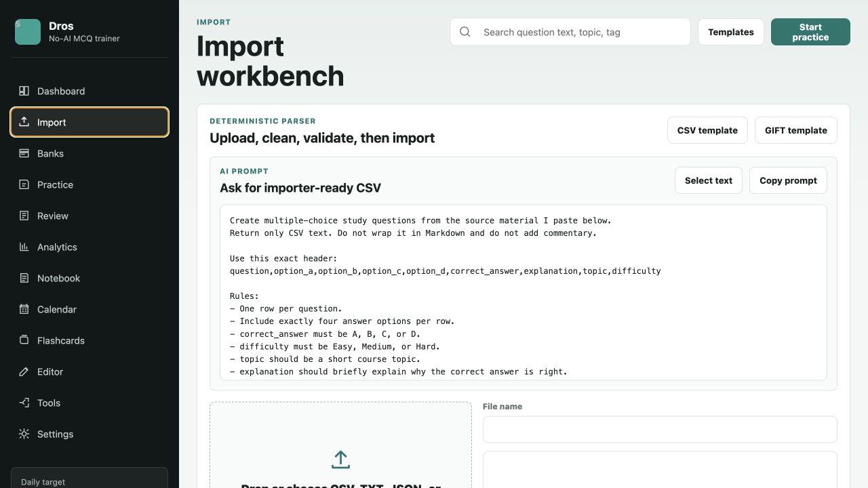This screenshot has height=488, width=868.
Task: Download the CSV template
Action: click(707, 130)
